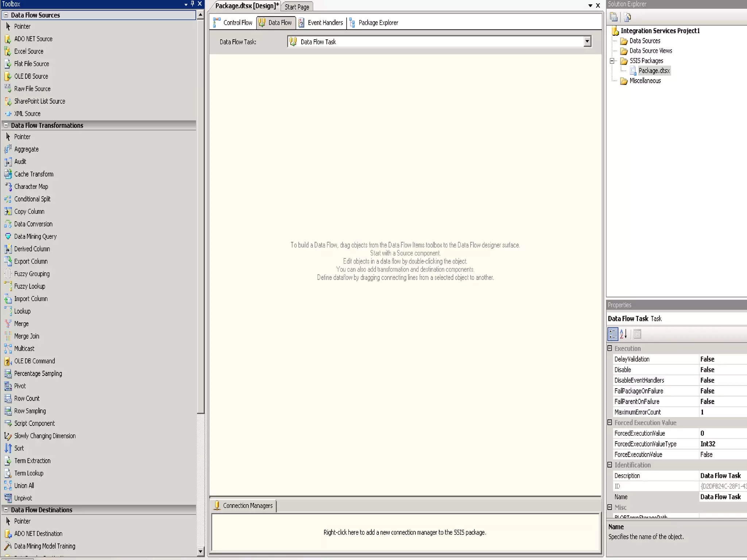The image size is (747, 560).
Task: Collapse the Data Flow Transformations section
Action: 6,125
